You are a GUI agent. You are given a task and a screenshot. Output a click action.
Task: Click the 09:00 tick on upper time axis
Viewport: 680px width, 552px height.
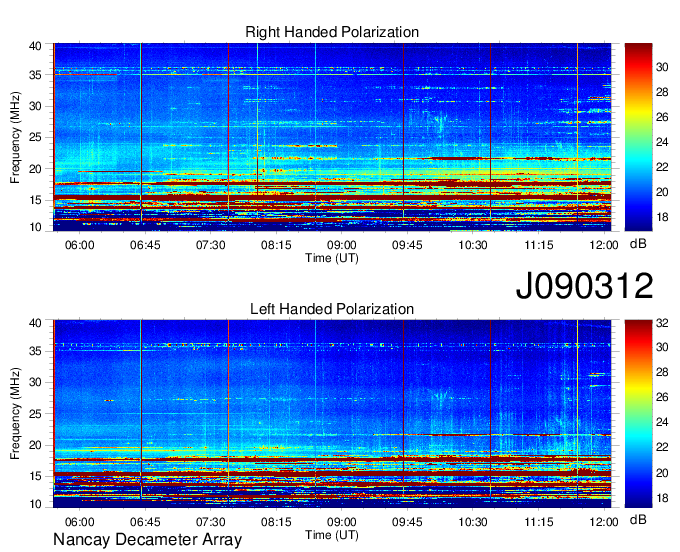(x=342, y=245)
